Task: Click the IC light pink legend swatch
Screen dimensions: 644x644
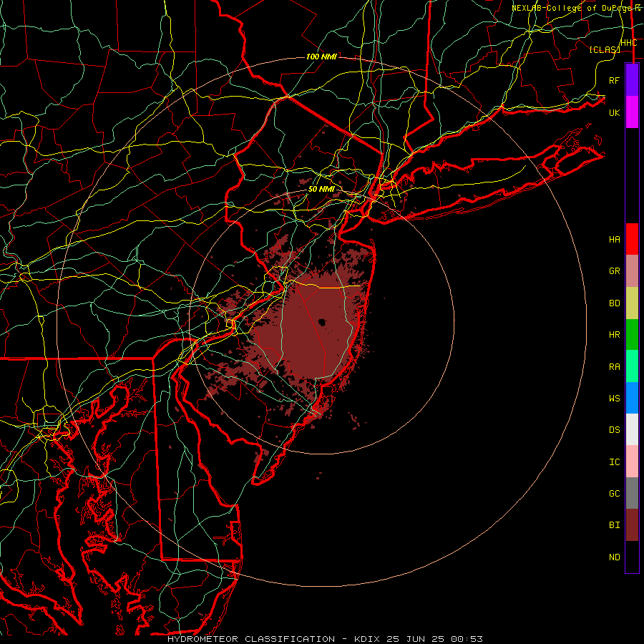Action: pyautogui.click(x=632, y=462)
